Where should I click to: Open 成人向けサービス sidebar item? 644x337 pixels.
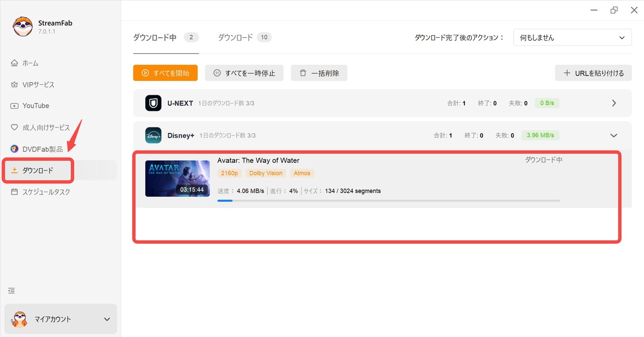45,127
